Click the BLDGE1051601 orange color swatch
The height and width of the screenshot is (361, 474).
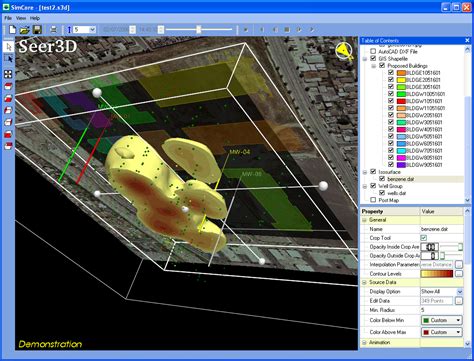pyautogui.click(x=401, y=73)
